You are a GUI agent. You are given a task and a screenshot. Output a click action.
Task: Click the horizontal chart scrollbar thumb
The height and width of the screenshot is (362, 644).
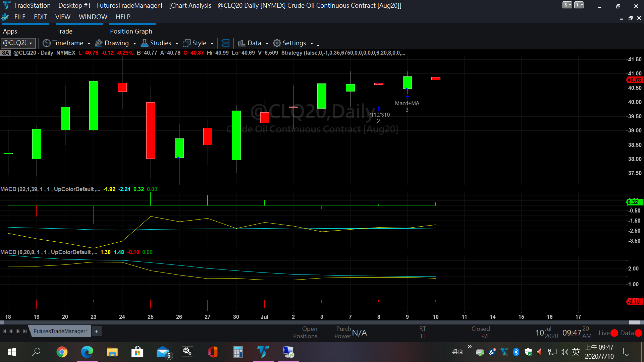[x=634, y=322]
